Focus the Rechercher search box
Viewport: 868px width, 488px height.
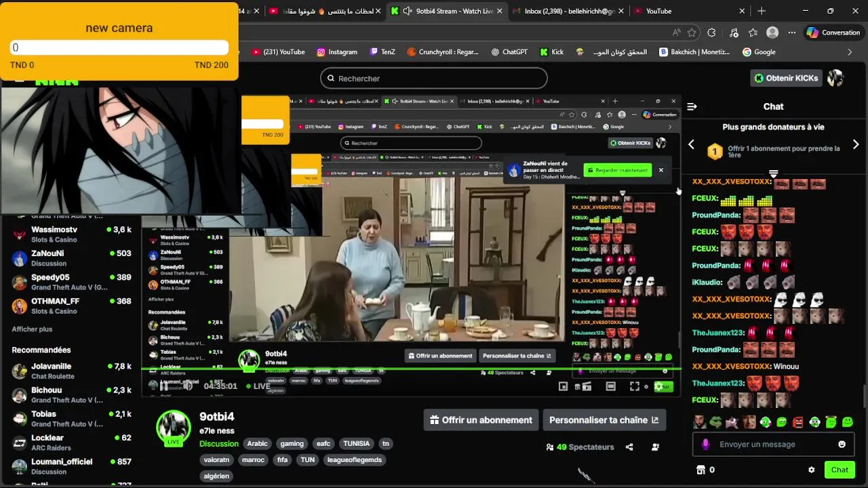[x=434, y=78]
